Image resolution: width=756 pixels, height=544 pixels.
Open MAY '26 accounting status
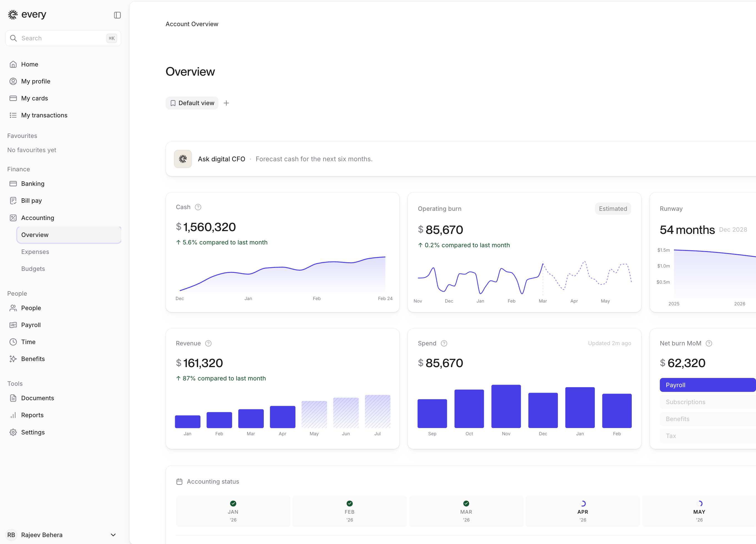pos(699,511)
